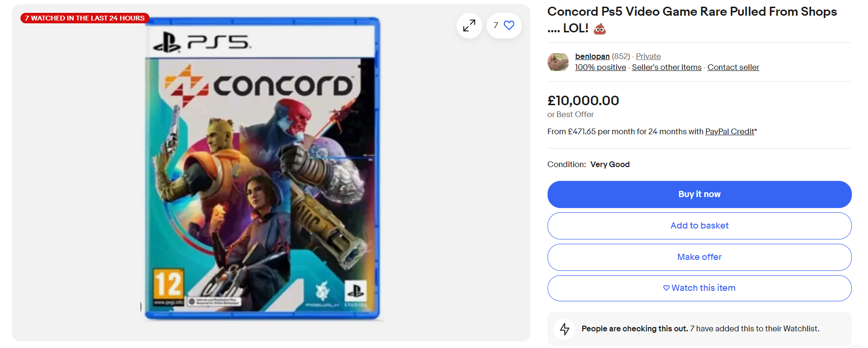Viewport: 868px width, 348px height.
Task: Click the seller's feedback score (852)
Action: click(x=620, y=56)
